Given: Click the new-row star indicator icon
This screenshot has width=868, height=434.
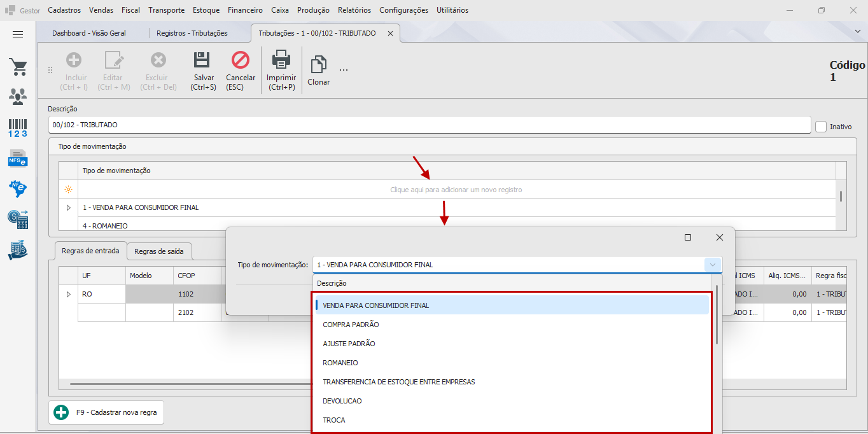Looking at the screenshot, I should tap(68, 190).
